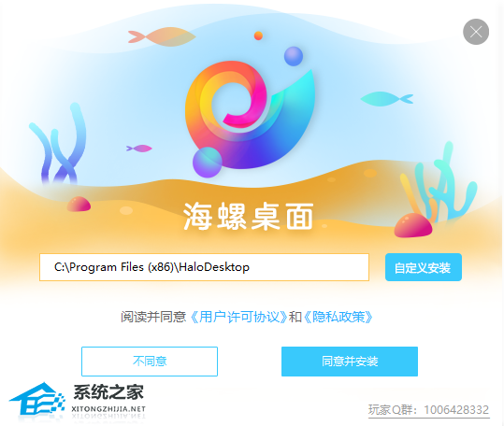The image size is (504, 426).
Task: Click the XITONGZHIJIA.NET watermark text
Action: [108, 409]
